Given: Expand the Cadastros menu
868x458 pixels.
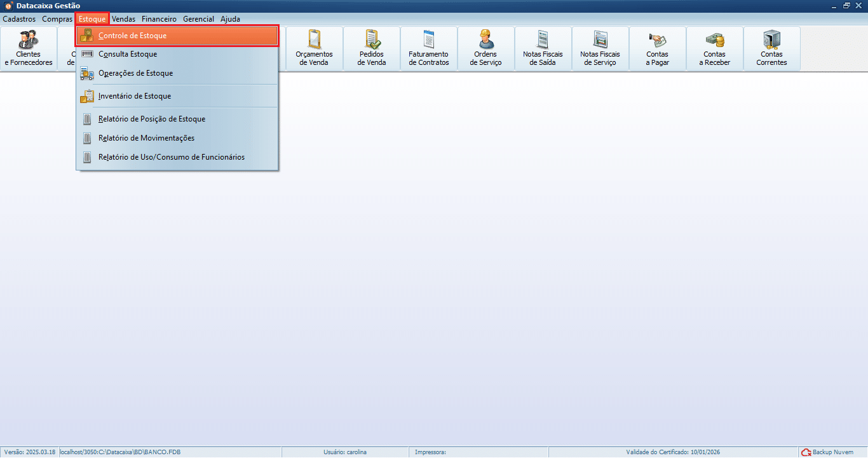Looking at the screenshot, I should [19, 19].
